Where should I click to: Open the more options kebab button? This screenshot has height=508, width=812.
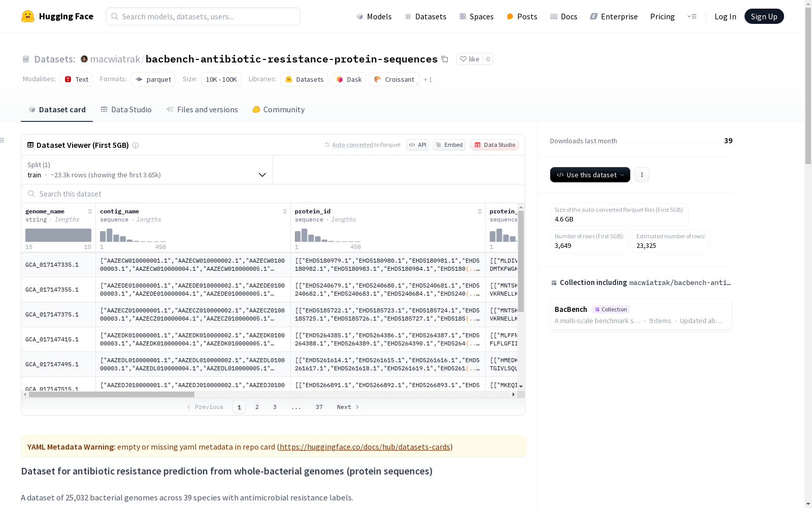642,175
